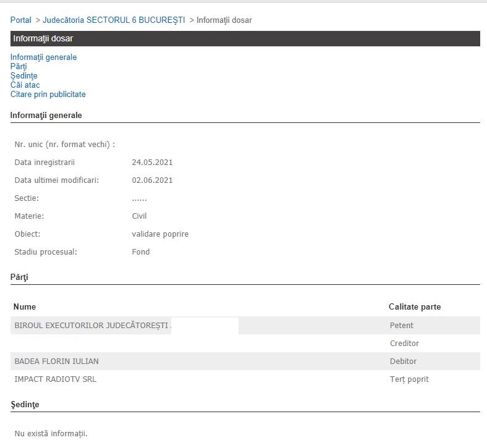Select the Ședințe navigation link
The image size is (487, 448).
(23, 76)
